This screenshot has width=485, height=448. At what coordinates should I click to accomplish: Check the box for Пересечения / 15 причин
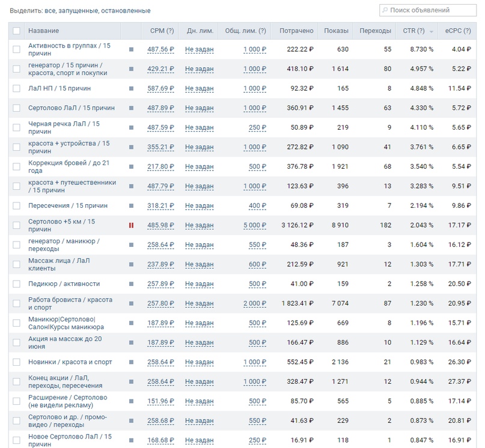coord(16,205)
